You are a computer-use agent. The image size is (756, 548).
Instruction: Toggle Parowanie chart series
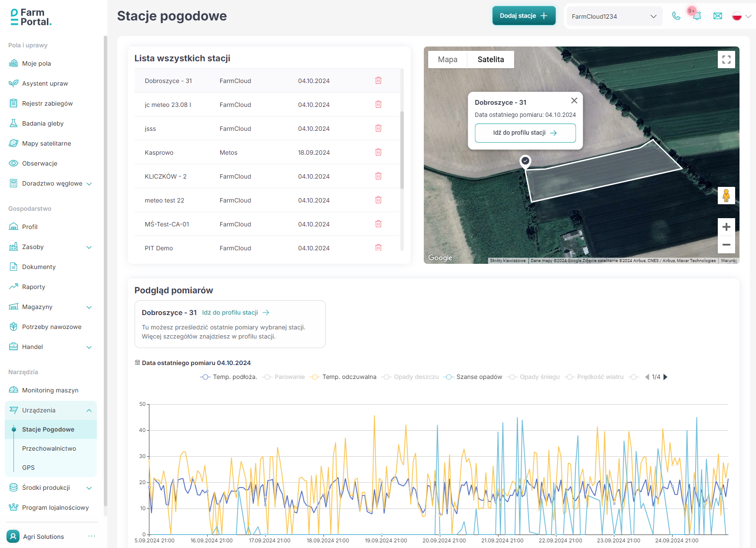[x=283, y=377]
